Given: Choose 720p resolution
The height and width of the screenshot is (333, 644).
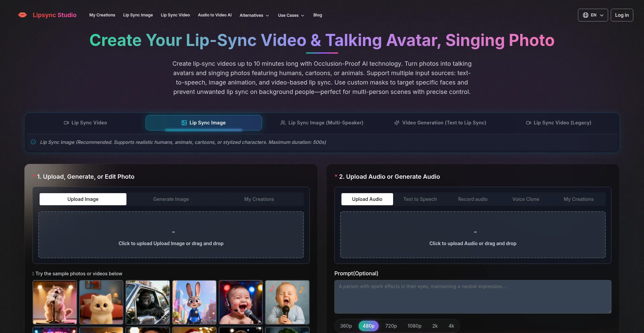Looking at the screenshot, I should click(391, 326).
